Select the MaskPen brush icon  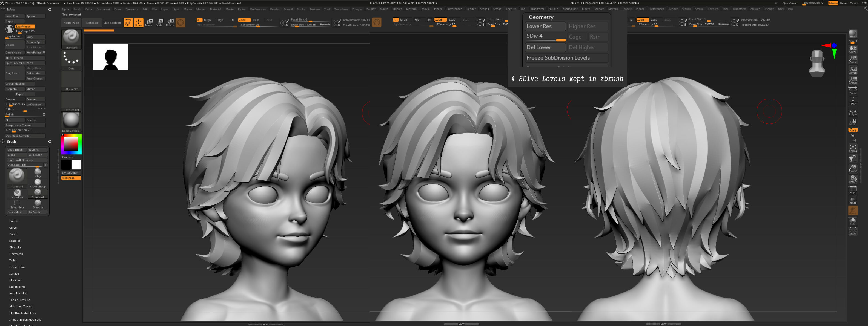coord(17,194)
